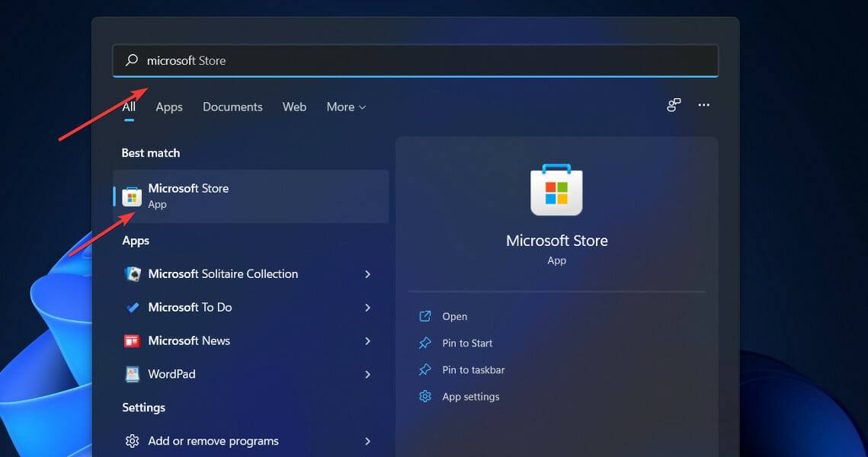Open the Microsoft Store app icon

click(132, 196)
